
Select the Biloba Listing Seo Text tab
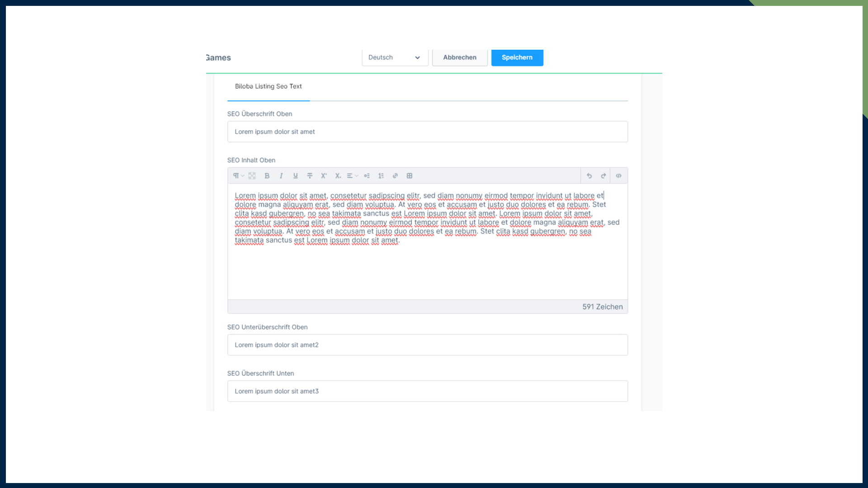click(268, 86)
